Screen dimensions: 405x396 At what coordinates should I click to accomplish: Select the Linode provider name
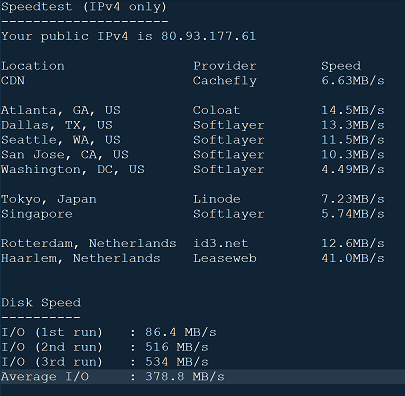pos(216,199)
